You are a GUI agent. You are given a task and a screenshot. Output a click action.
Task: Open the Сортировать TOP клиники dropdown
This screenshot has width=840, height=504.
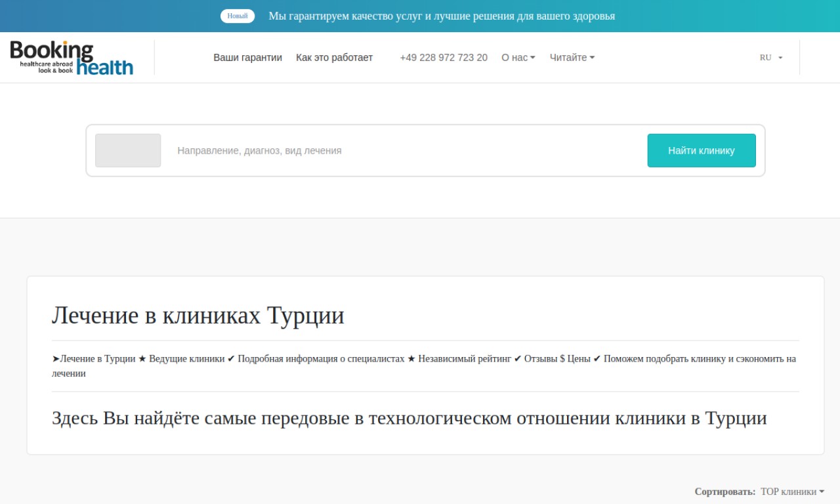coord(792,492)
